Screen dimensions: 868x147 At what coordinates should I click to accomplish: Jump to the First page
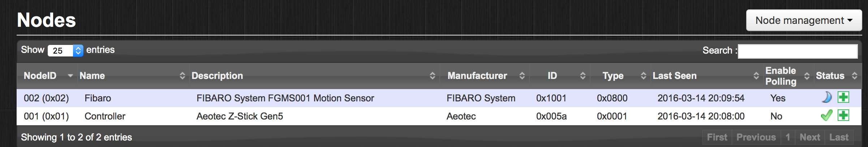pos(717,137)
